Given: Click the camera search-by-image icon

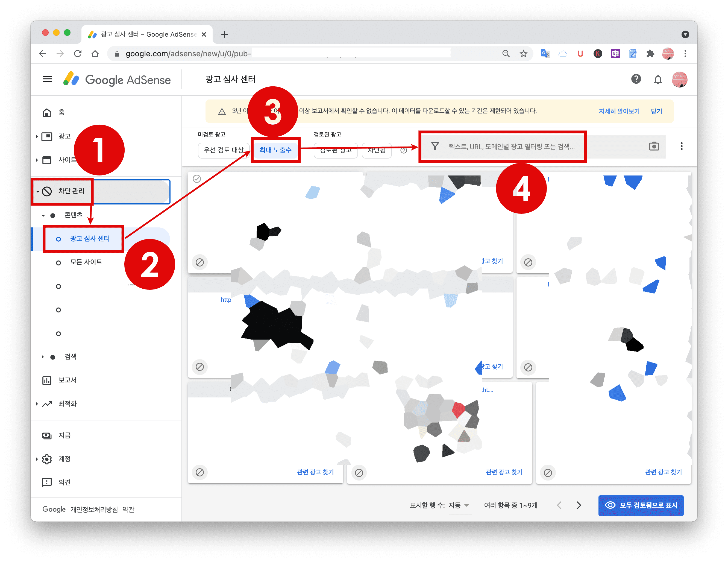Looking at the screenshot, I should pyautogui.click(x=654, y=146).
